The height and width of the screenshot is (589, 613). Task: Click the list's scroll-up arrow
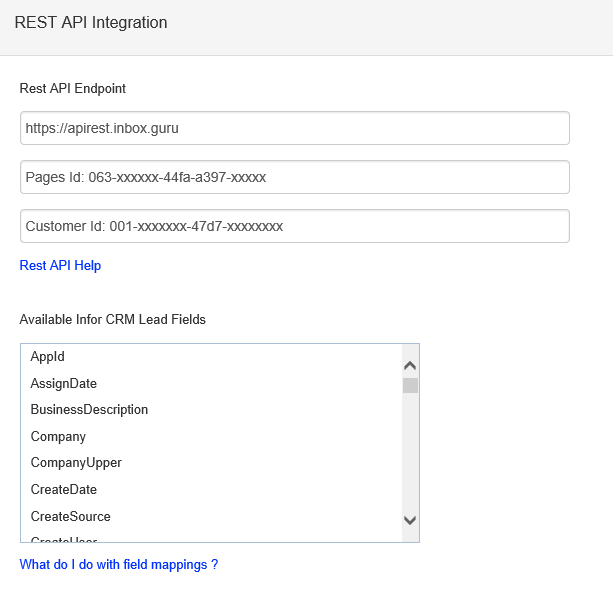click(410, 365)
